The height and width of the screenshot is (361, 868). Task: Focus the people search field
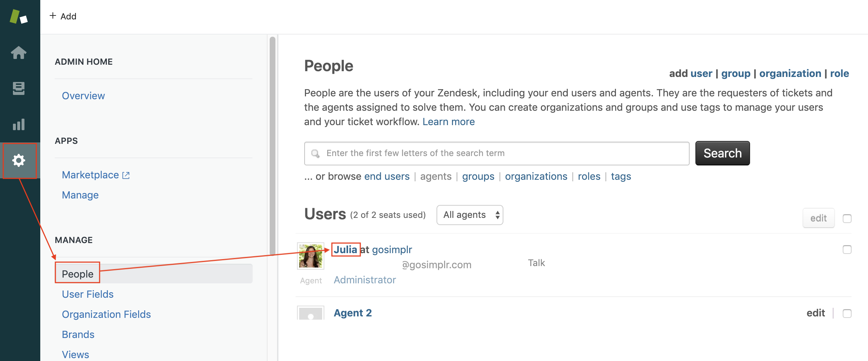[497, 154]
